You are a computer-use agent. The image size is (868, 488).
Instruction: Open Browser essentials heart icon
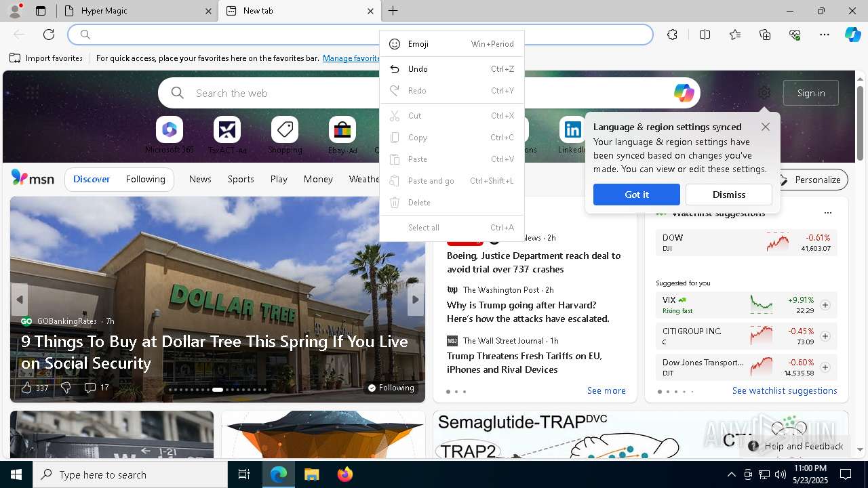point(795,35)
